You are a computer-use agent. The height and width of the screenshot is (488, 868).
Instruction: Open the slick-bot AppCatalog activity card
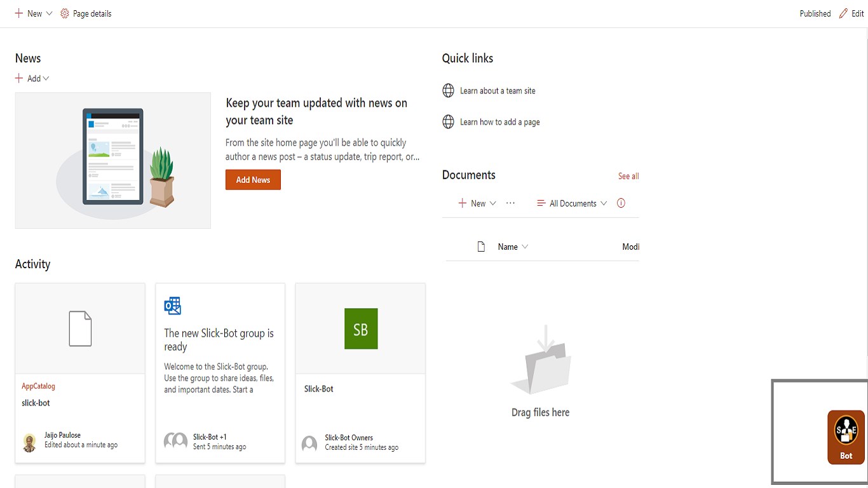point(80,373)
